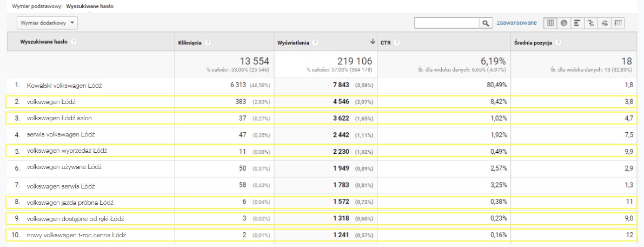The height and width of the screenshot is (247, 644).
Task: Sort by CTR column header
Action: click(385, 43)
